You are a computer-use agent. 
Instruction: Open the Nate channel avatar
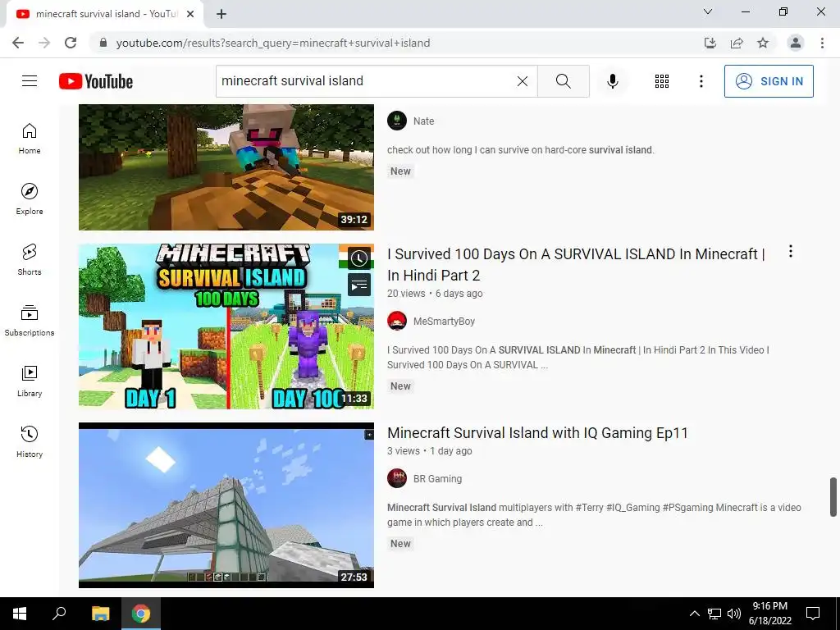click(397, 121)
